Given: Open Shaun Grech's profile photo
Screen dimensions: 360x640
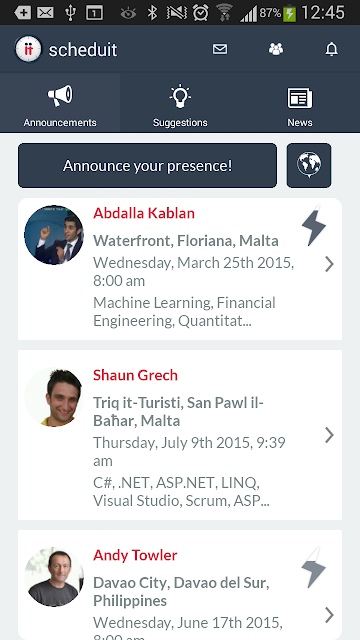Looking at the screenshot, I should point(54,397).
